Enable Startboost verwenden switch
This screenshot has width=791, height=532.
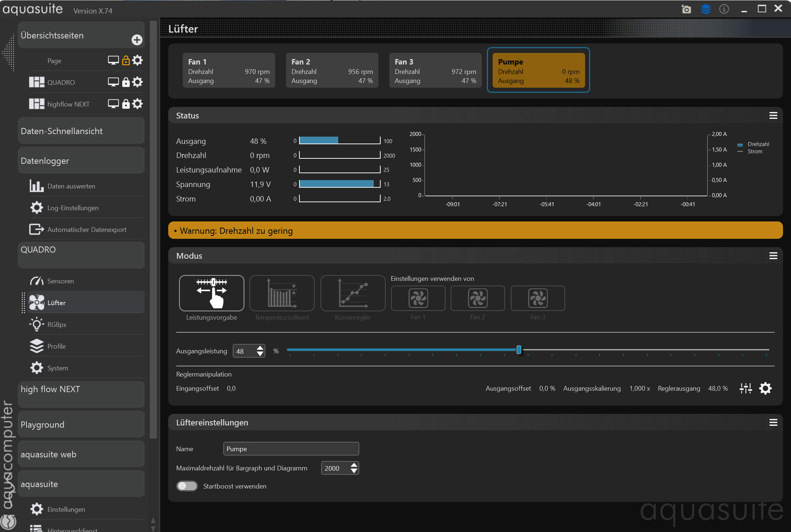(187, 486)
